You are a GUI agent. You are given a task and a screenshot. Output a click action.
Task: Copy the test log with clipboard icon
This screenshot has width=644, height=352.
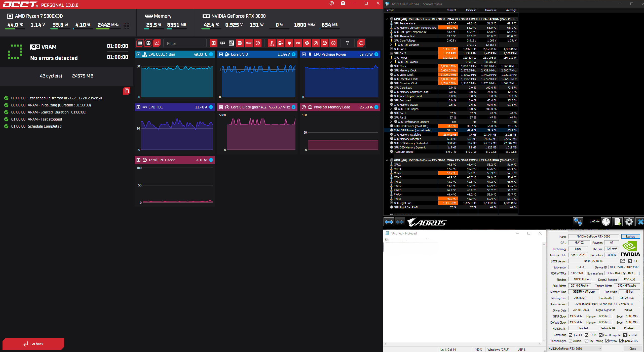pos(127,91)
